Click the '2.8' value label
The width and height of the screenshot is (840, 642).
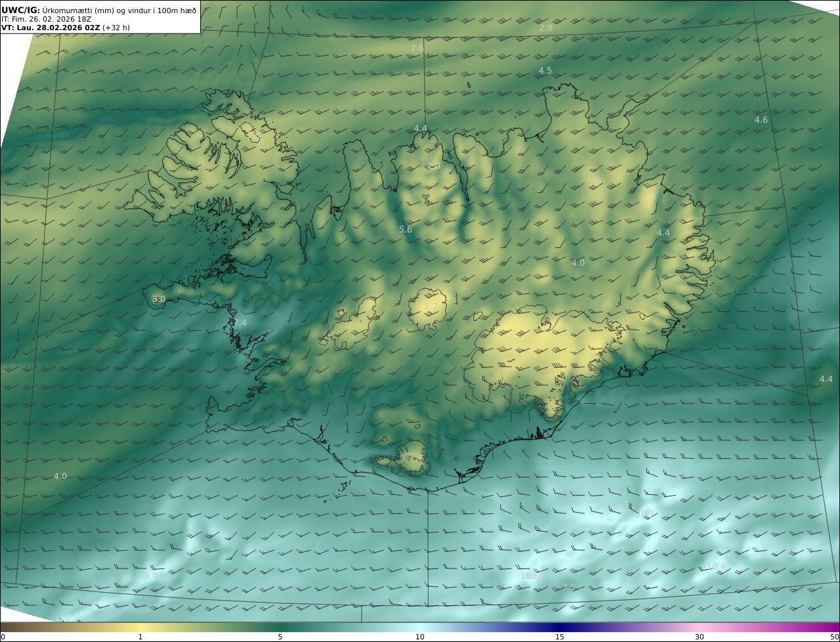[545, 28]
